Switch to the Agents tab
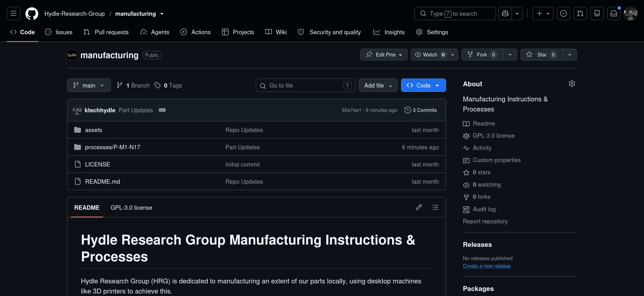 pos(155,32)
